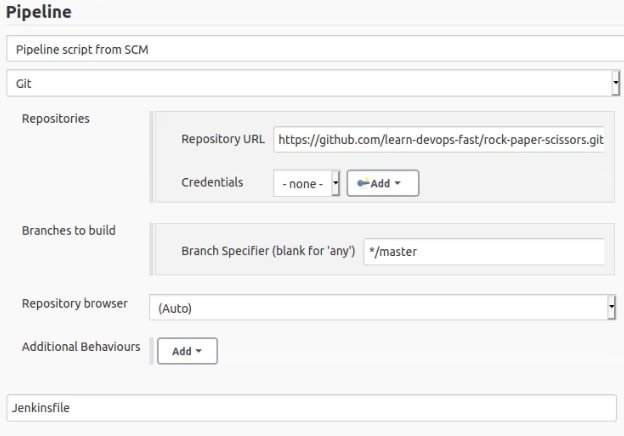Viewport: 624px width, 436px height.
Task: Click the Add credentials button
Action: [382, 184]
